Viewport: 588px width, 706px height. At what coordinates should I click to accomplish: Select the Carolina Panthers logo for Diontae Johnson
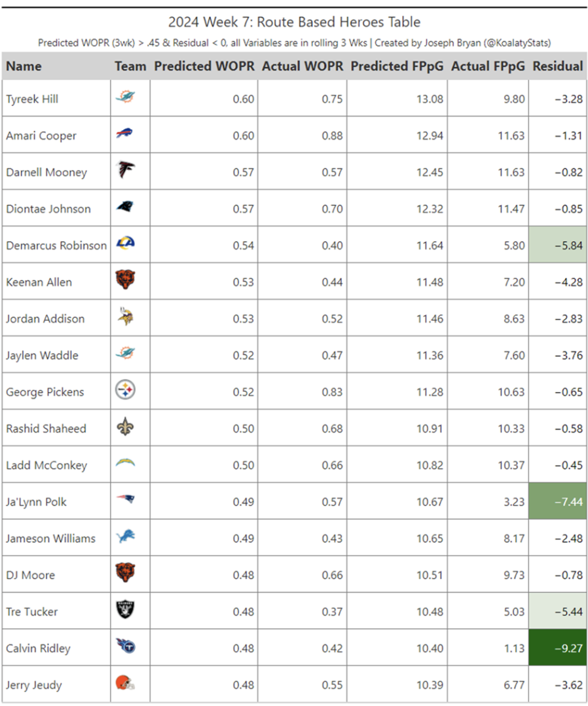coord(124,208)
